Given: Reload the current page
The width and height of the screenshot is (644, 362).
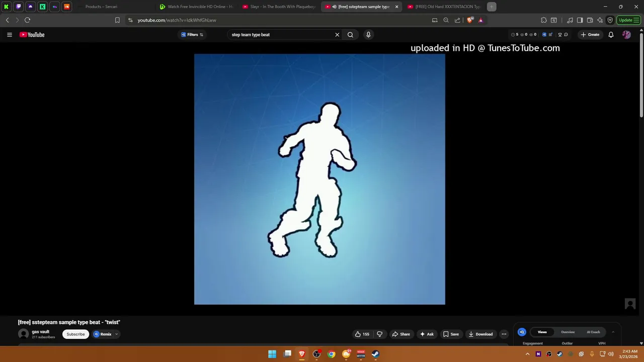Looking at the screenshot, I should (28, 20).
